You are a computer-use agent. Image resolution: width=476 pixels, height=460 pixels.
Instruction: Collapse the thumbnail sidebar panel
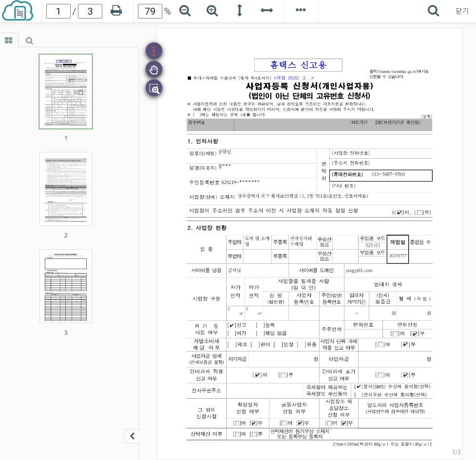coord(132,436)
